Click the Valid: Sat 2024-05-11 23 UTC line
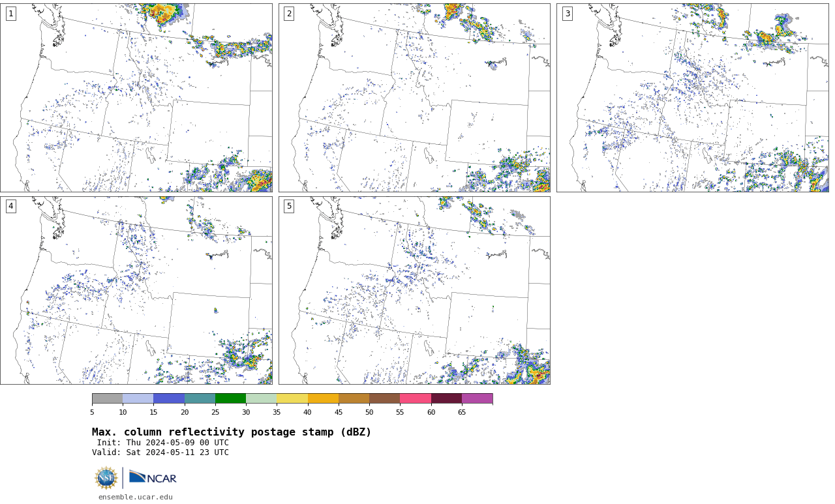Screen dimensions: 835x504 point(160,452)
